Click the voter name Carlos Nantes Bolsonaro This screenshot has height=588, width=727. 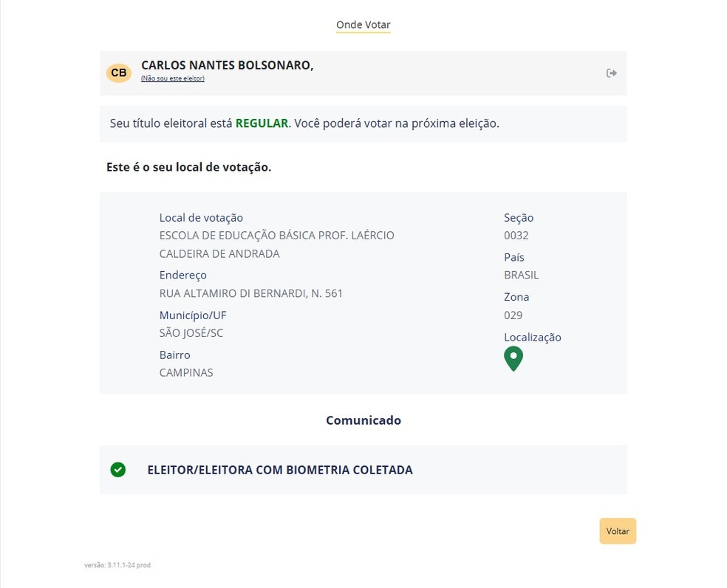pyautogui.click(x=227, y=65)
